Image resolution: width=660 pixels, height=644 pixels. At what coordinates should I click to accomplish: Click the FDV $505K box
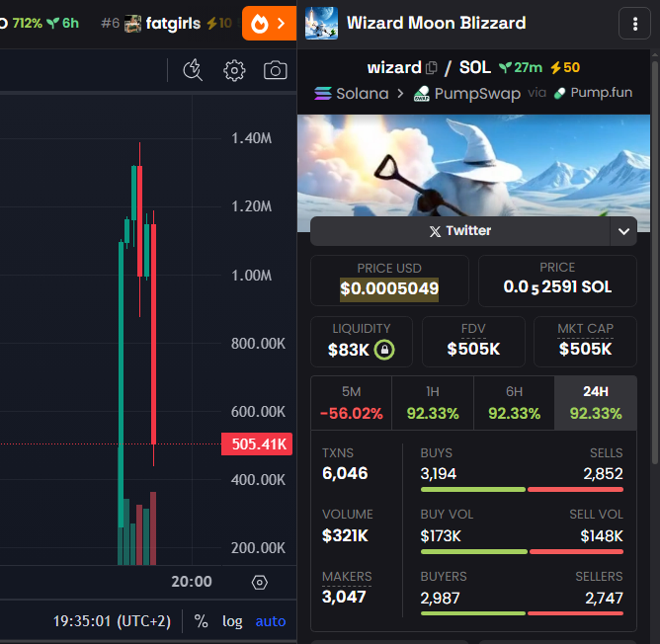click(x=473, y=342)
